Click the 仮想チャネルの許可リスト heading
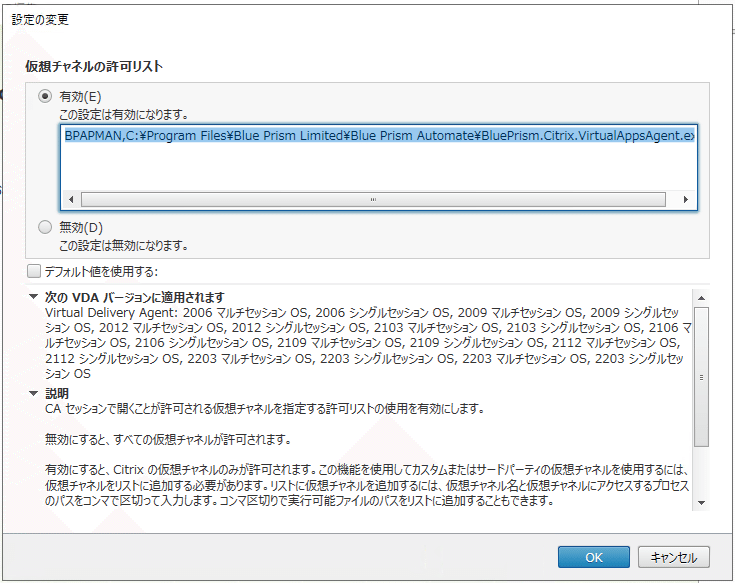Viewport: 735px width, 583px height. pyautogui.click(x=94, y=66)
